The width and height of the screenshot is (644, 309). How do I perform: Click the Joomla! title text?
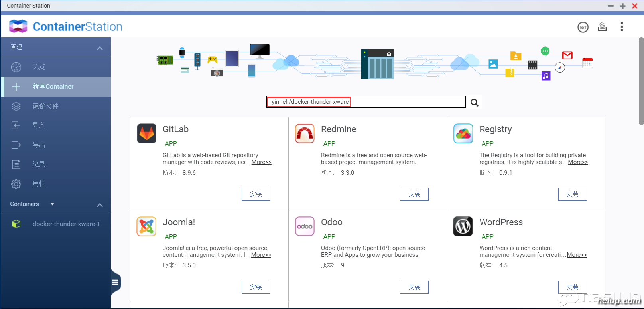pyautogui.click(x=179, y=222)
